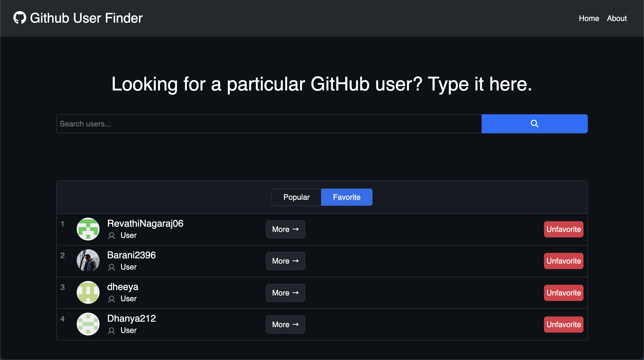Image resolution: width=644 pixels, height=360 pixels.
Task: Click Barani2396's profile photo avatar
Action: (x=88, y=261)
